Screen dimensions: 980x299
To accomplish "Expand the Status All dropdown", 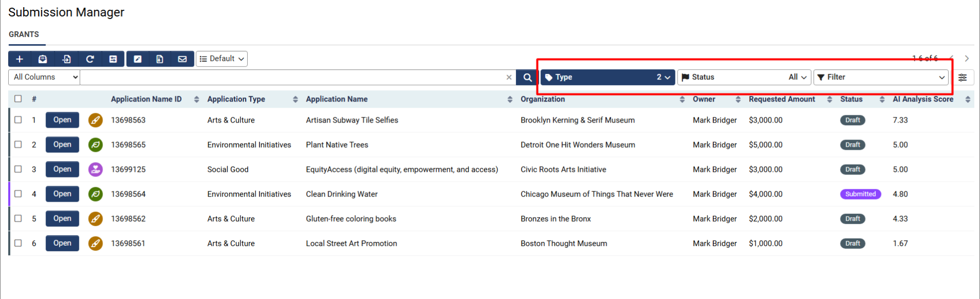I will click(744, 77).
